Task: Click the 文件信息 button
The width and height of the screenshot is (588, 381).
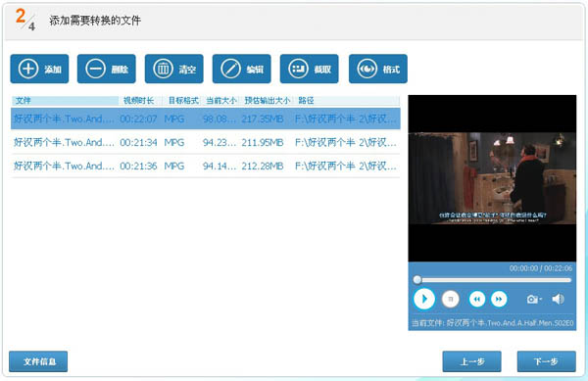Action: (x=38, y=361)
